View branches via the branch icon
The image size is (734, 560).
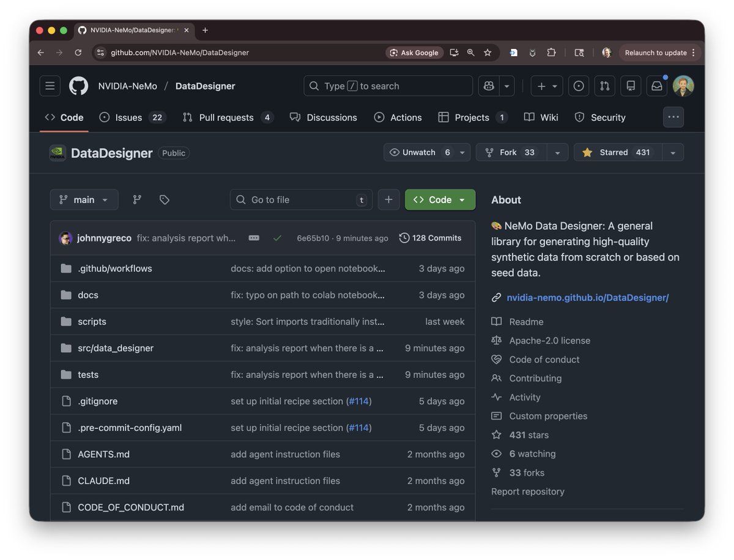click(137, 200)
